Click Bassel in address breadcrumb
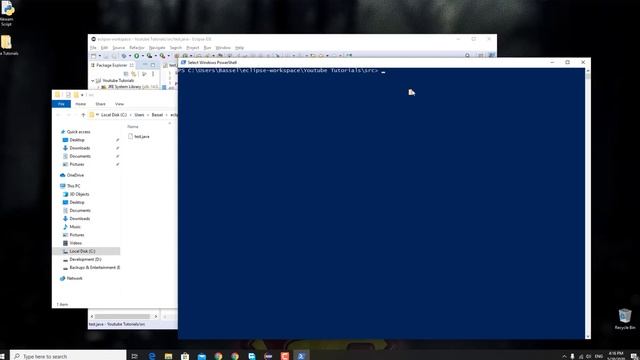Image resolution: width=640 pixels, height=360 pixels. click(157, 115)
